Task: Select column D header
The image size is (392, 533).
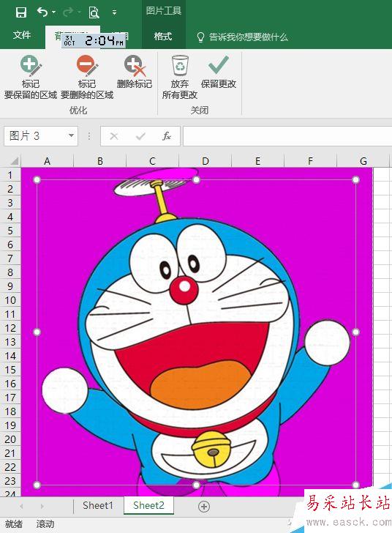Action: (x=206, y=160)
